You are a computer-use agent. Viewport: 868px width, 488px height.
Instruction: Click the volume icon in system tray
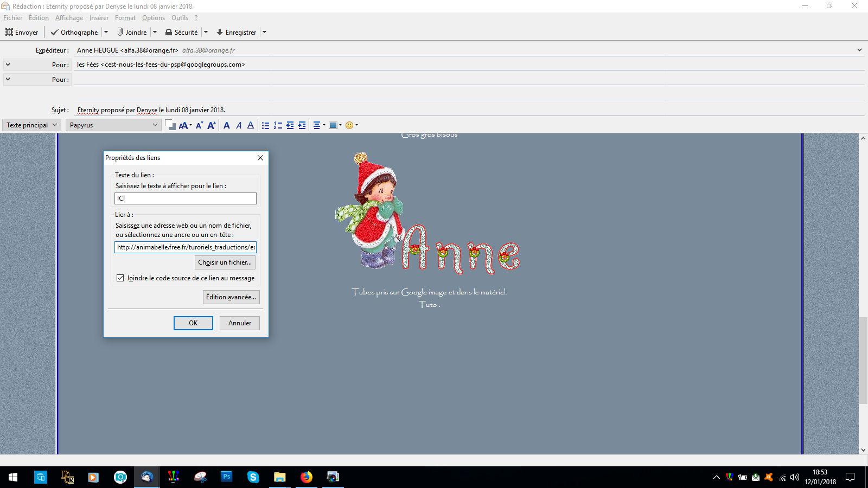coord(795,478)
